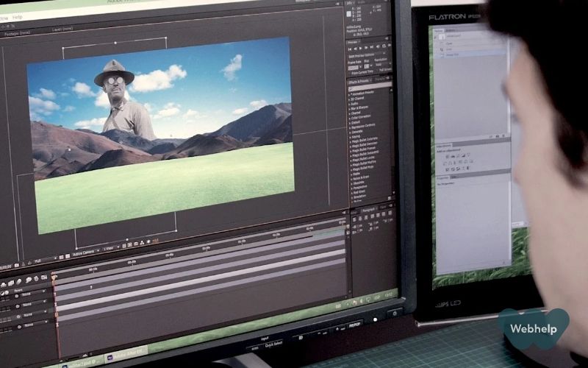Open the Help menu

point(18,16)
